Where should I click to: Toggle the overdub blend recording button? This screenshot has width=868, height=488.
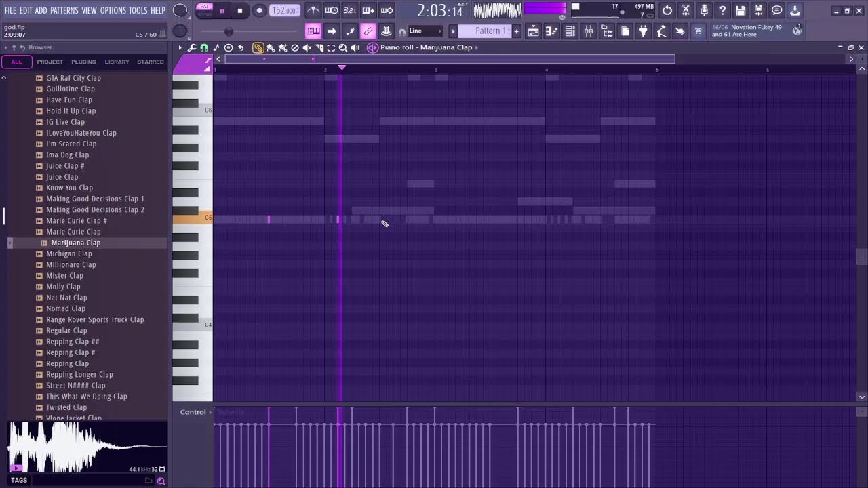(x=368, y=10)
